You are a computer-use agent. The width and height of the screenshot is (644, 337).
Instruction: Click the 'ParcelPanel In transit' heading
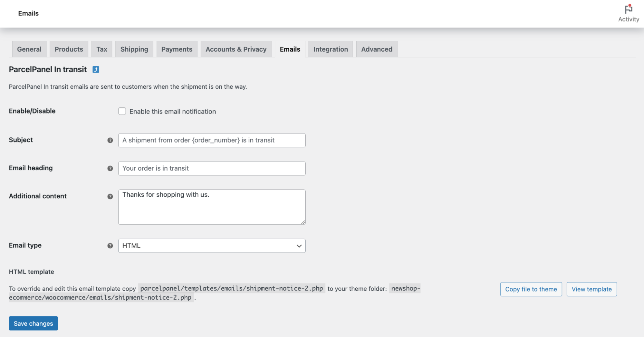(48, 69)
